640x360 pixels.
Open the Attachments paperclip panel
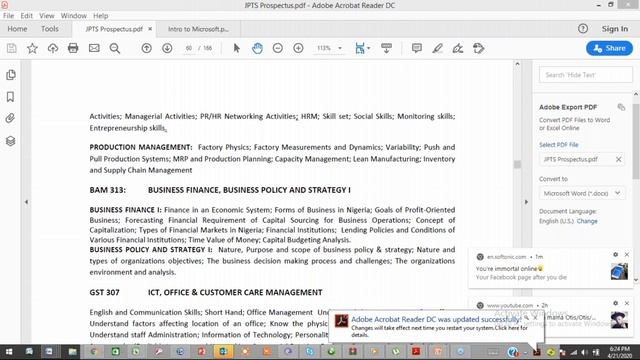(11, 118)
